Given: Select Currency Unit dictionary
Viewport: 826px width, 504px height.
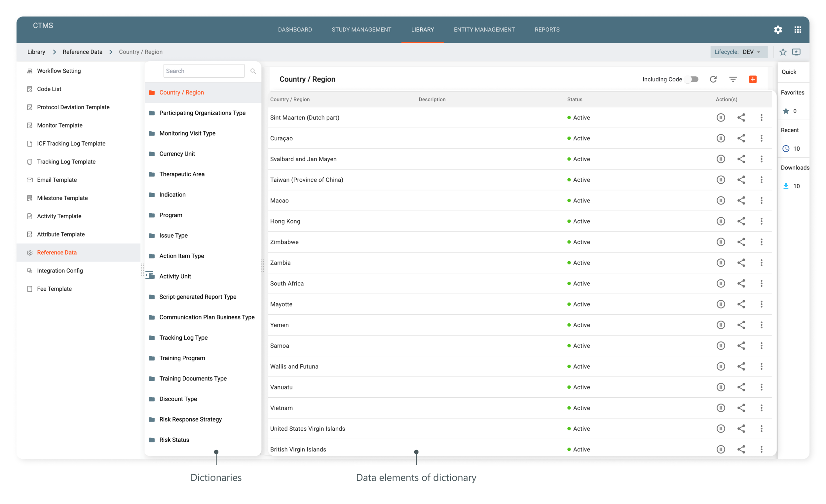Looking at the screenshot, I should click(177, 154).
